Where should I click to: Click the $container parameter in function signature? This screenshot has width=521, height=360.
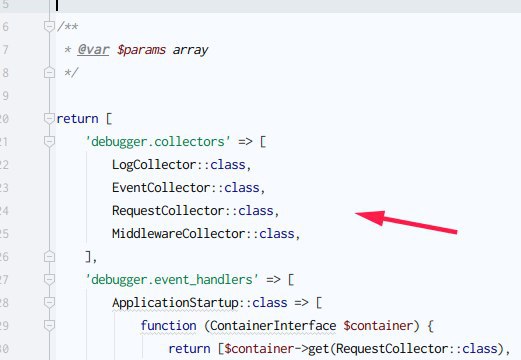(x=378, y=326)
